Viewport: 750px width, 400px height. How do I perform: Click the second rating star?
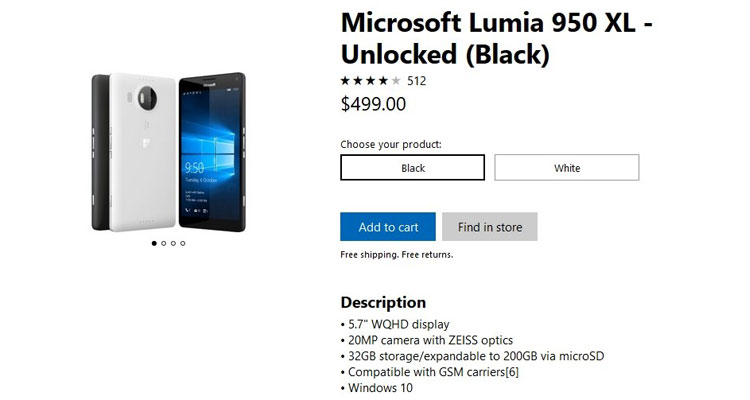click(358, 81)
